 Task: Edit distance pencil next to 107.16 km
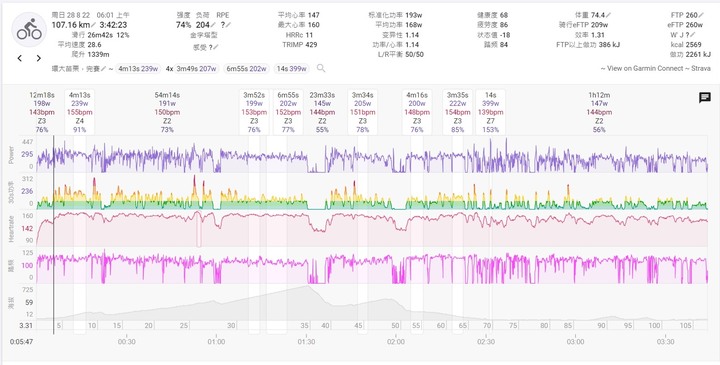pos(94,25)
